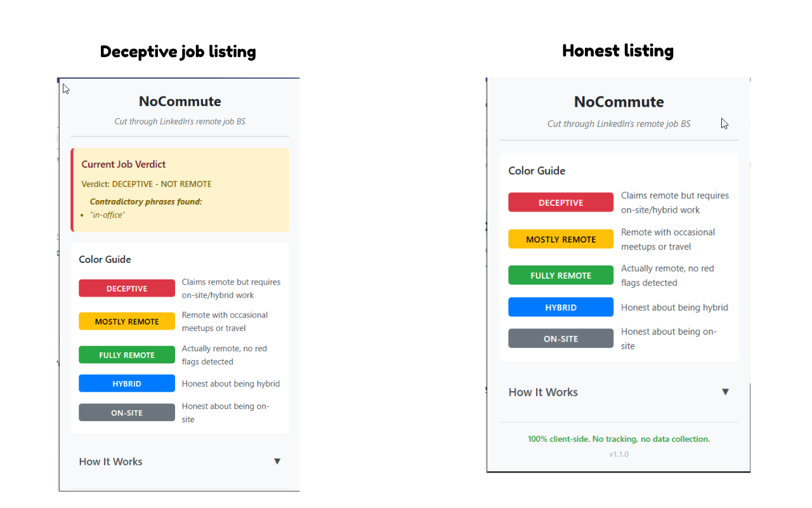812x508 pixels.
Task: Select the DECEPTIVE badge in the honest listing panel
Action: coord(560,202)
